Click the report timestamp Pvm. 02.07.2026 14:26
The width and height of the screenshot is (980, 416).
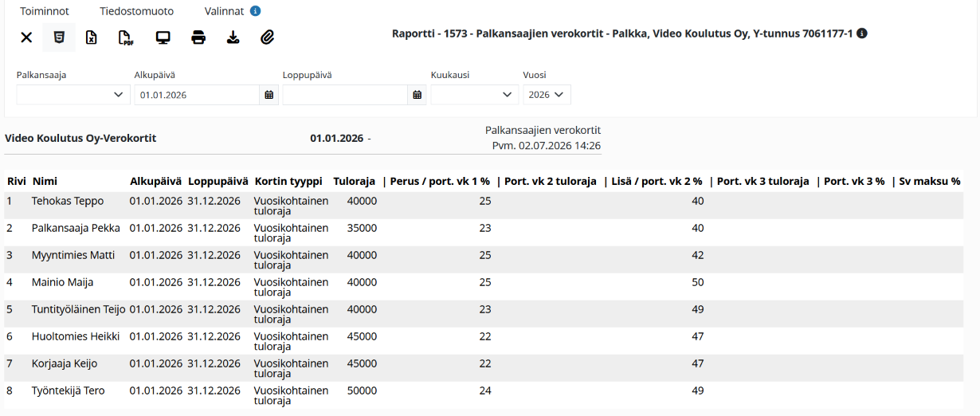tap(547, 146)
